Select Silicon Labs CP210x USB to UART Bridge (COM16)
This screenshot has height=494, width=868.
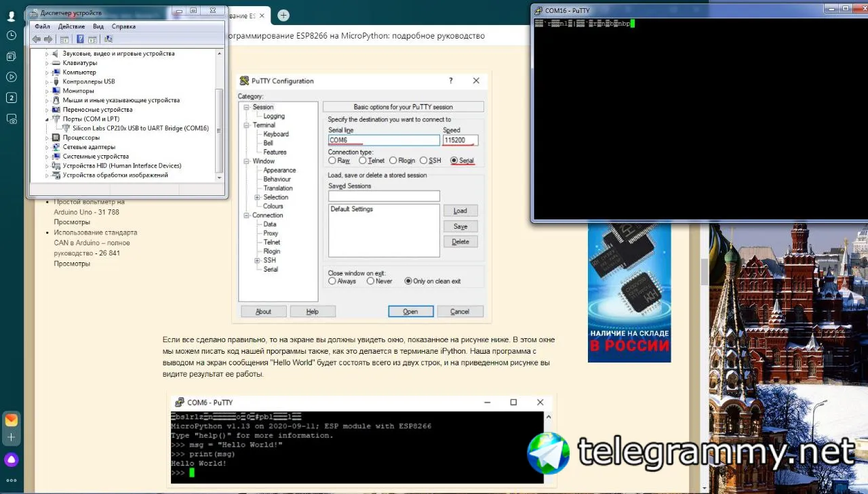pyautogui.click(x=140, y=128)
